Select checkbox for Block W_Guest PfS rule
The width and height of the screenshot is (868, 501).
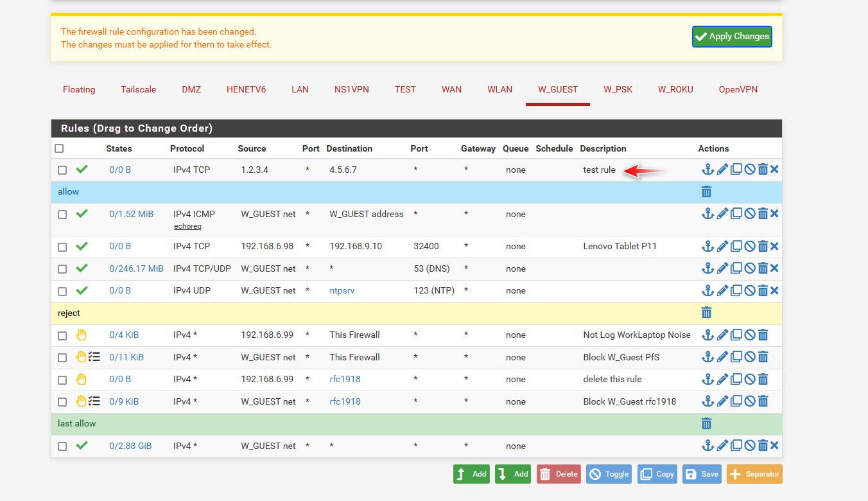pyautogui.click(x=62, y=358)
